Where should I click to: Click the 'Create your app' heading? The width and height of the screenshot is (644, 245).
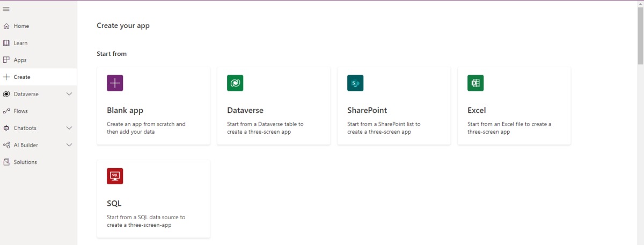pos(123,25)
